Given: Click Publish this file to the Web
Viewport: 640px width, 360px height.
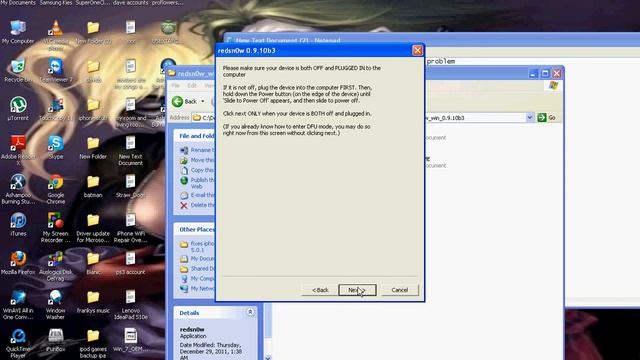Looking at the screenshot, I should point(197,183).
